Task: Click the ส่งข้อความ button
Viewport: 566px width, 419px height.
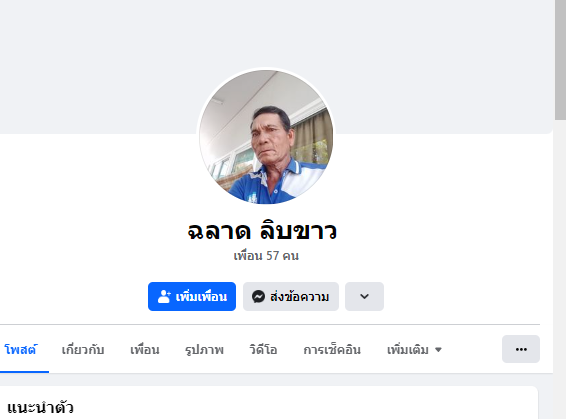Action: coord(291,296)
